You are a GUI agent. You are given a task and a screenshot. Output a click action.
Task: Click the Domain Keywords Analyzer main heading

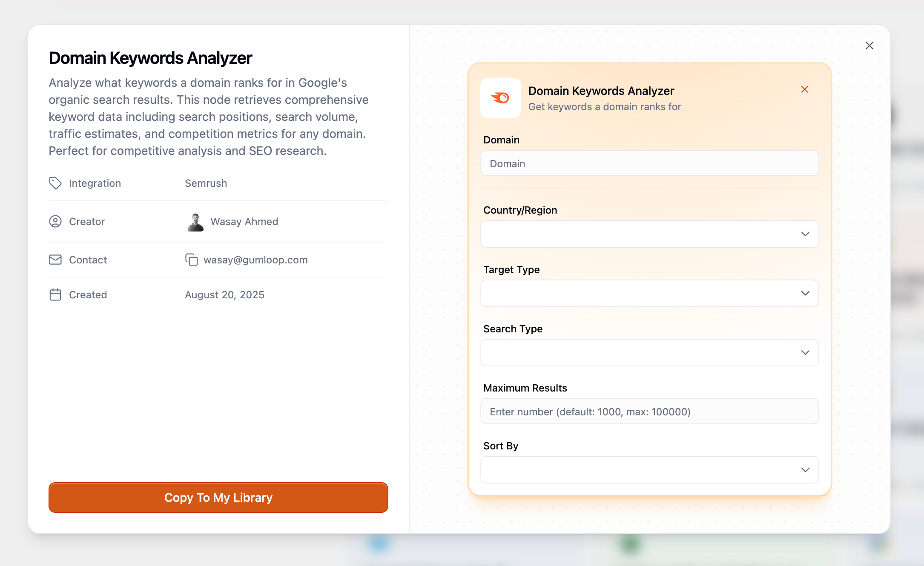[150, 58]
